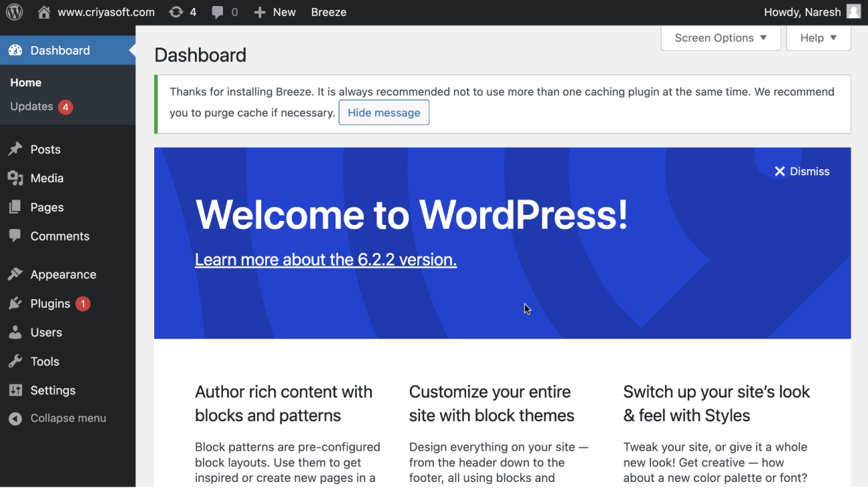
Task: Click heading Switch up your site's look
Action: (717, 404)
